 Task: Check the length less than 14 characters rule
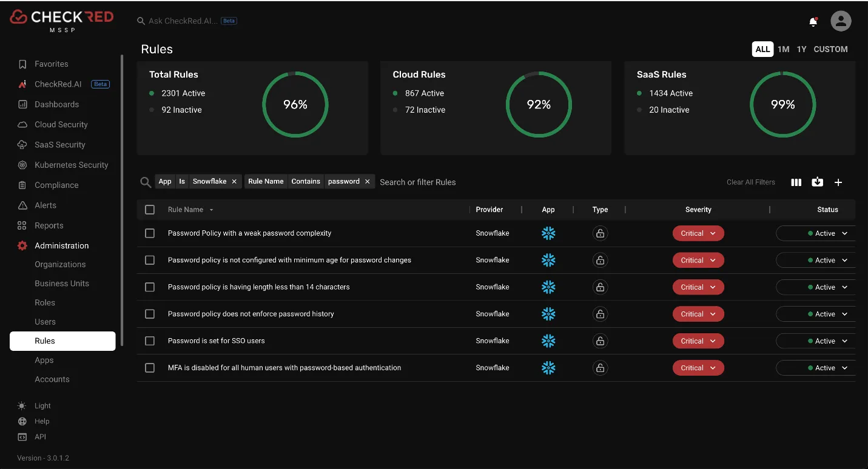pos(150,287)
